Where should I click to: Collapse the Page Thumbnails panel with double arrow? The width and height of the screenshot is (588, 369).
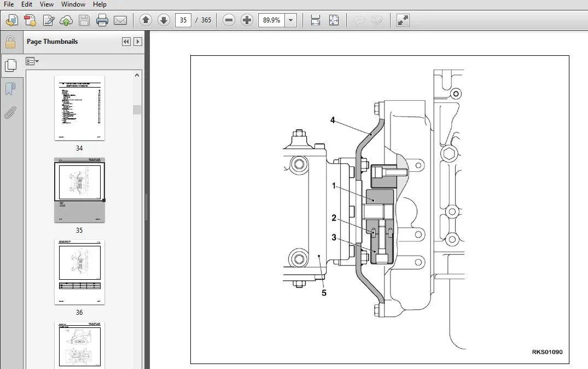pyautogui.click(x=126, y=42)
